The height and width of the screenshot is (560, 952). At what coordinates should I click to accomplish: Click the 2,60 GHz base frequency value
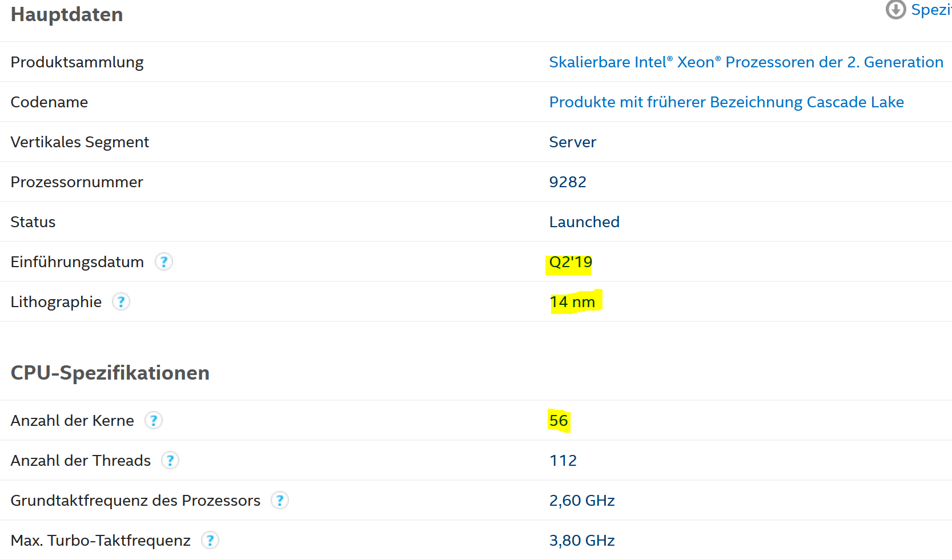(x=582, y=501)
